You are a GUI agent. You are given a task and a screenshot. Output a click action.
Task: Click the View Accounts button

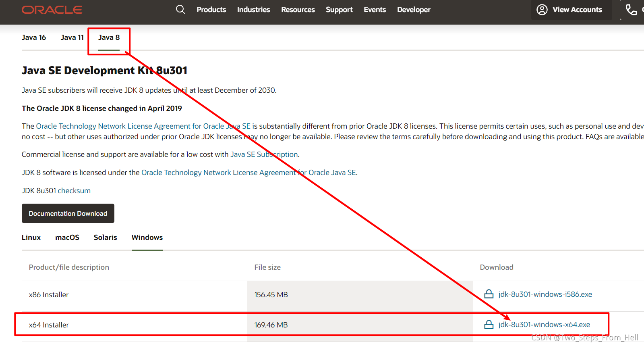point(572,10)
